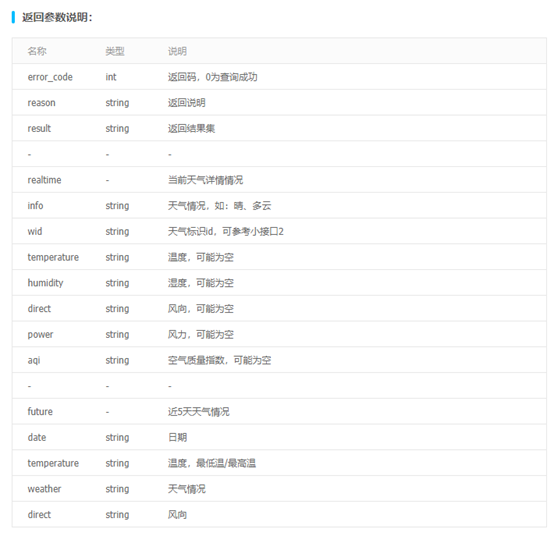
Task: Click the 返回结果集 description cell
Action: click(x=191, y=129)
